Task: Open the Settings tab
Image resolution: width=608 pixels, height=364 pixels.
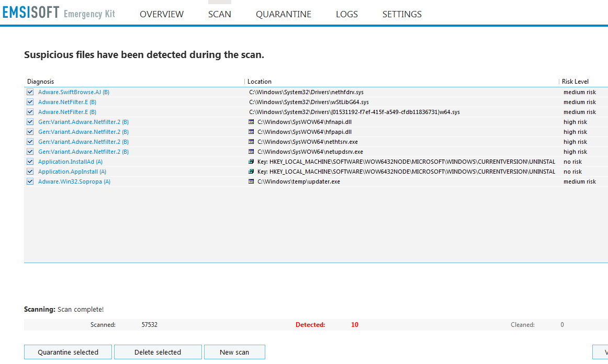Action: click(x=402, y=14)
